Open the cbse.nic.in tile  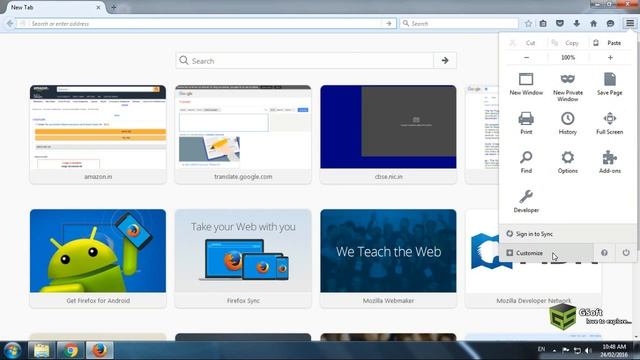(388, 134)
